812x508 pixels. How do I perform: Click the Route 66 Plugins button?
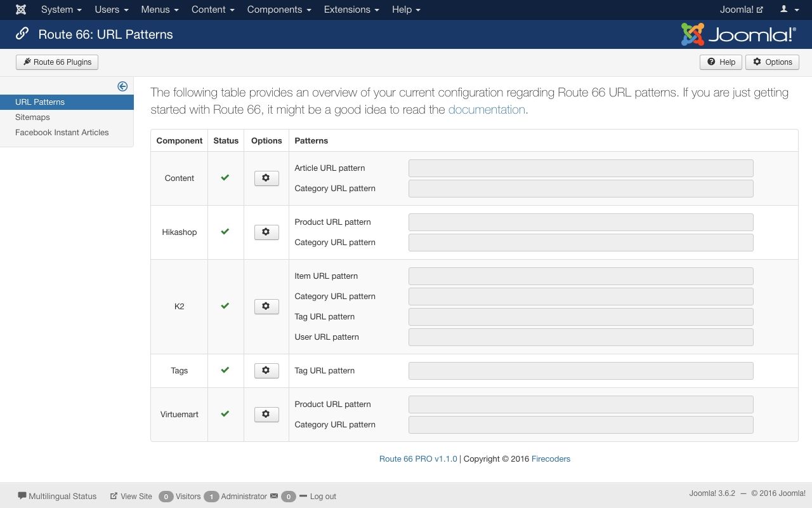point(58,62)
